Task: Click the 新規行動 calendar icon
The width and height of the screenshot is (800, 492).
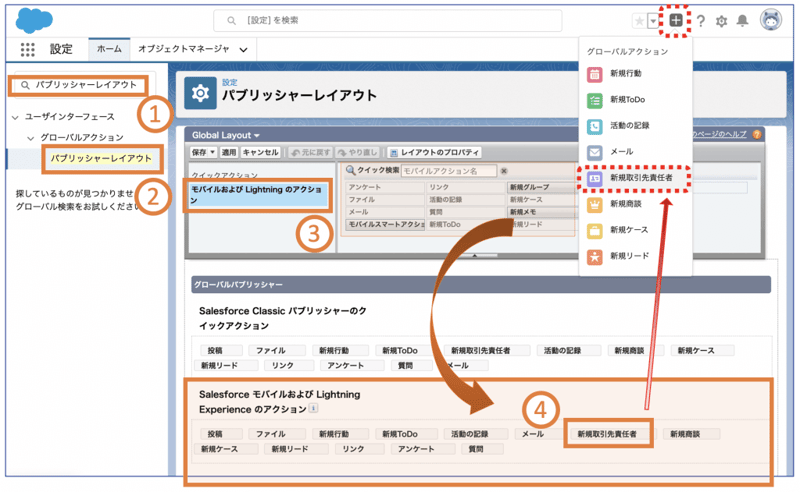Action: click(x=594, y=74)
